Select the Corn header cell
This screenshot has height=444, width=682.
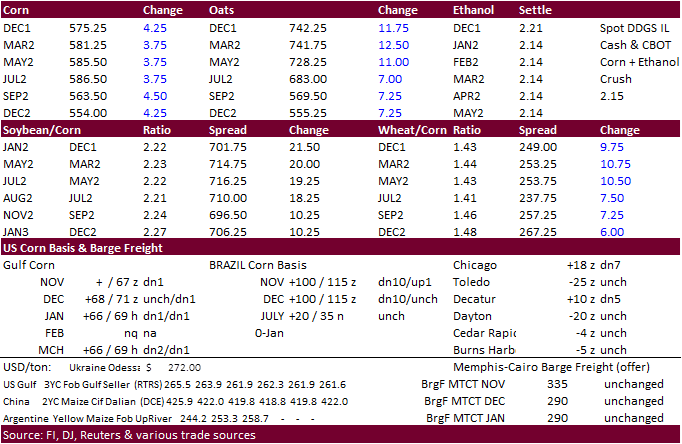click(16, 10)
